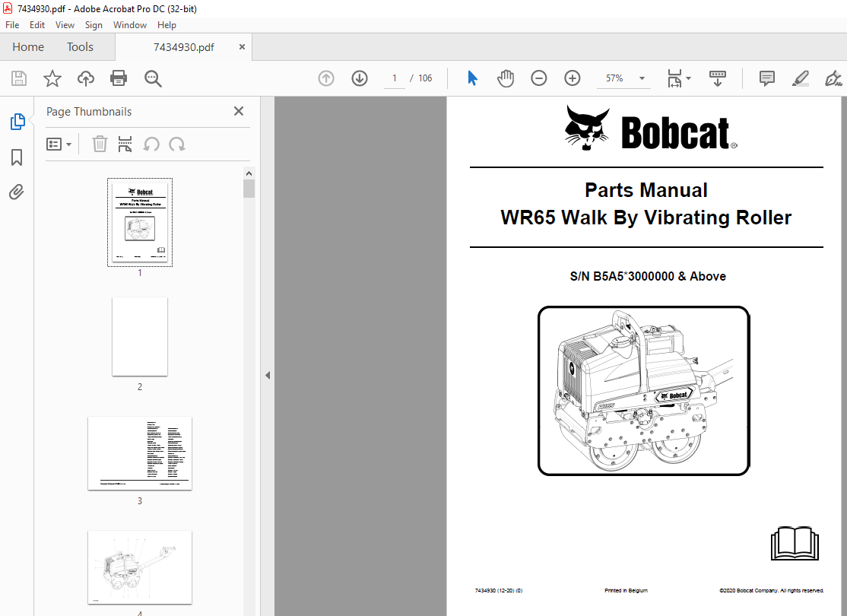Open the zoom level 57% dropdown
This screenshot has height=616, width=847.
(x=642, y=78)
